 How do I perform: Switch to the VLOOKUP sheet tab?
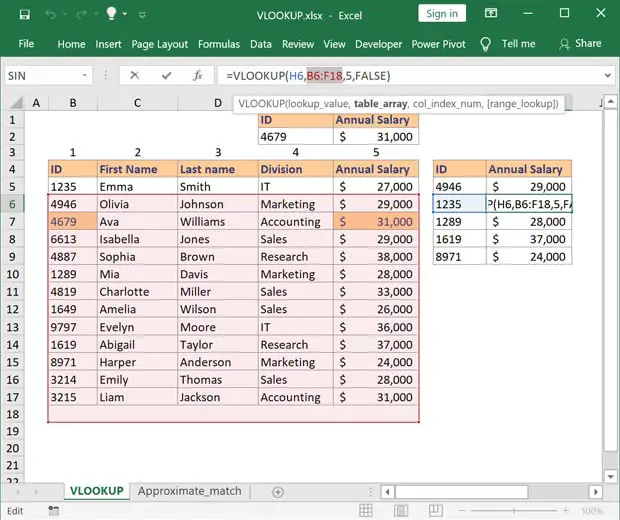click(97, 491)
